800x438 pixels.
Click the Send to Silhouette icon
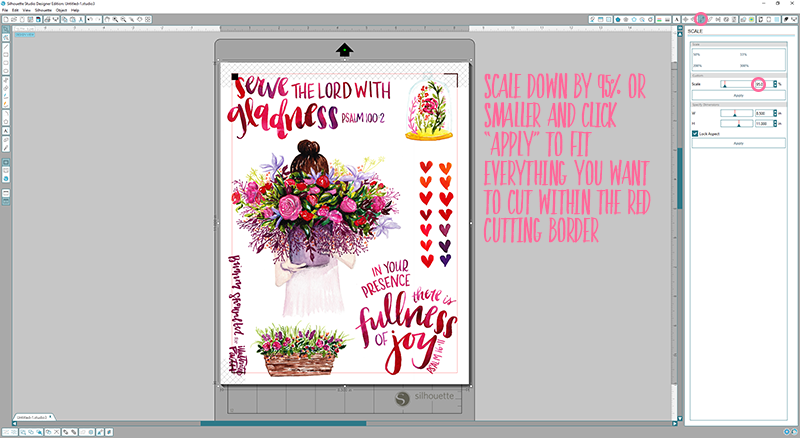pos(56,19)
